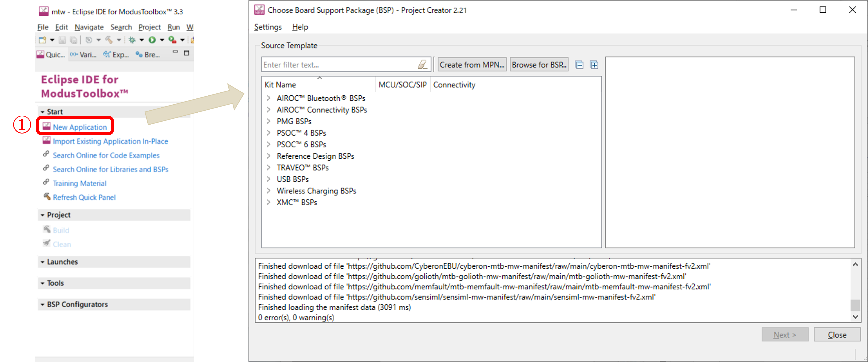The width and height of the screenshot is (868, 362).
Task: Open the Eclipse Run menu
Action: pos(174,27)
